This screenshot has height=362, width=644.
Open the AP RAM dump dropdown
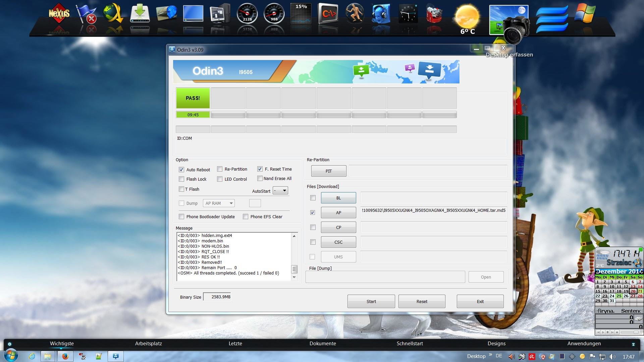tap(219, 203)
